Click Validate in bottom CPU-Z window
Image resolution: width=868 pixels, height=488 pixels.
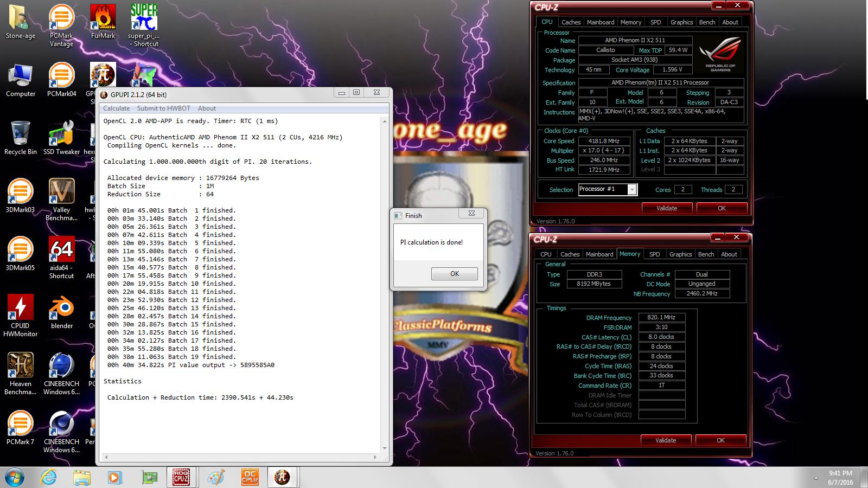coord(666,440)
